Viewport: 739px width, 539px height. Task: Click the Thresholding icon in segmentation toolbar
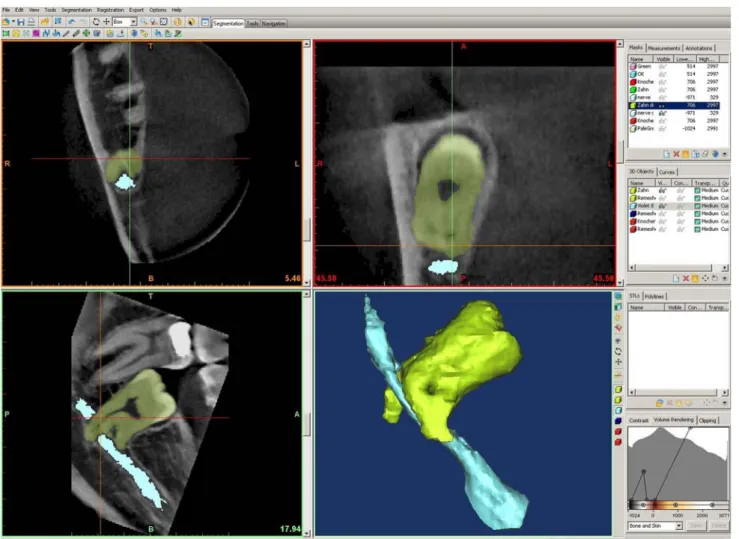tap(6, 33)
